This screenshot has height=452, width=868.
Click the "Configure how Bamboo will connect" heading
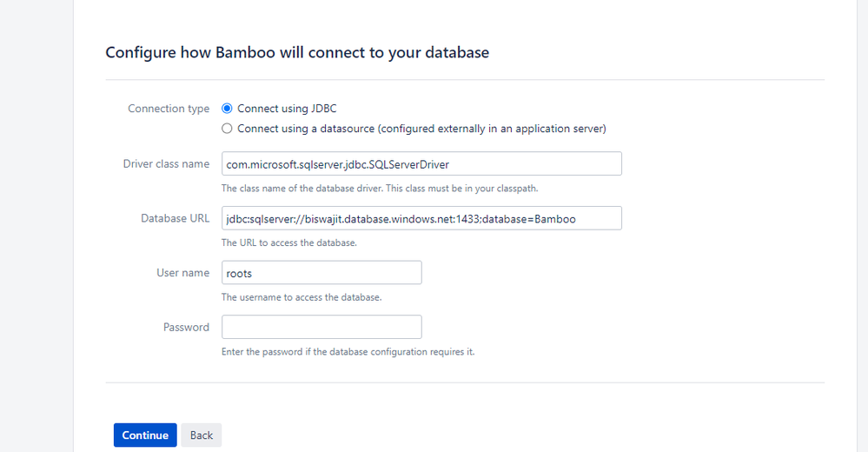297,53
